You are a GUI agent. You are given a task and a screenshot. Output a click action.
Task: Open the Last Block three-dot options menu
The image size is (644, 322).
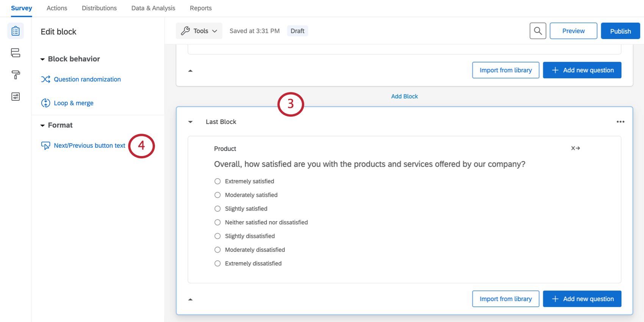tap(620, 122)
